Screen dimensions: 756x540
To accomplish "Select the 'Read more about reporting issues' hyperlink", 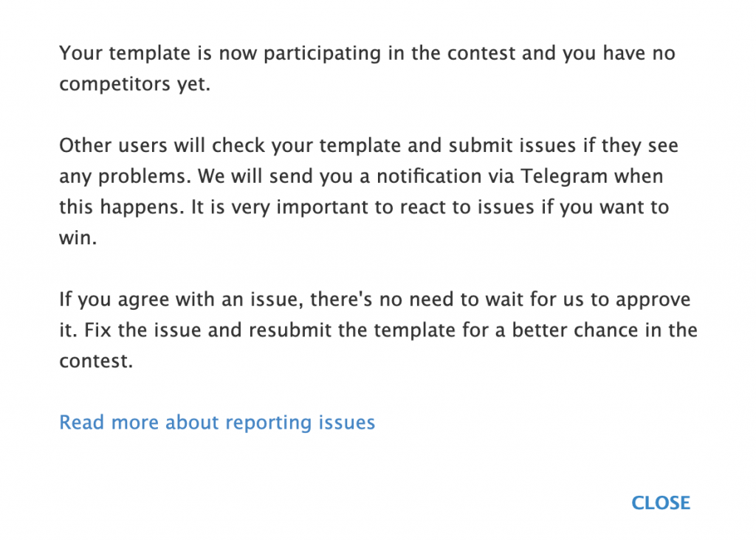I will [x=216, y=422].
